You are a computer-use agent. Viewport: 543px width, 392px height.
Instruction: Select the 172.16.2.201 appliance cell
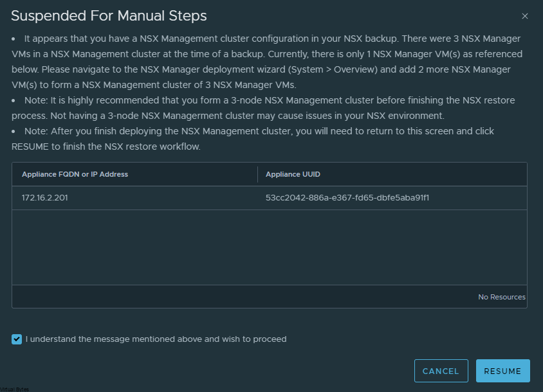pyautogui.click(x=44, y=198)
